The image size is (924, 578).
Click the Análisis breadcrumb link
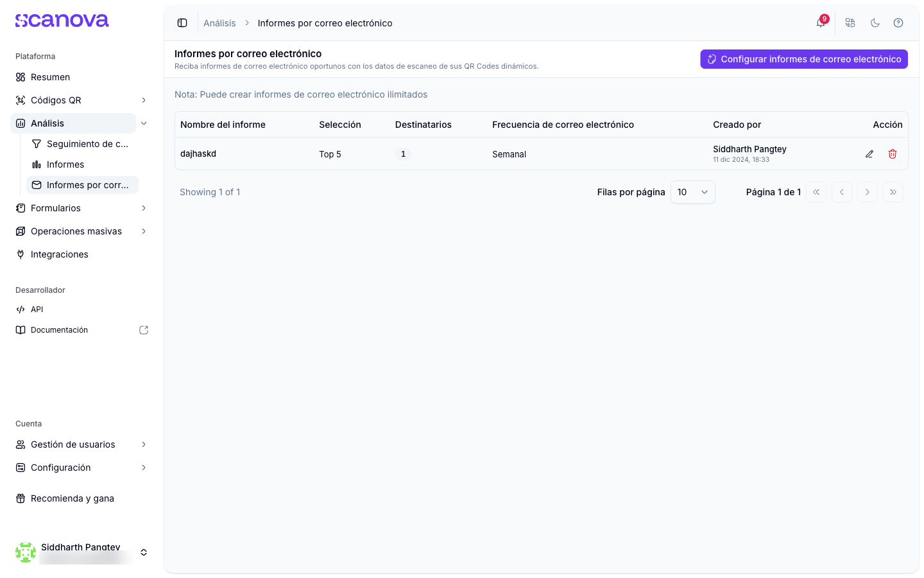pyautogui.click(x=219, y=23)
